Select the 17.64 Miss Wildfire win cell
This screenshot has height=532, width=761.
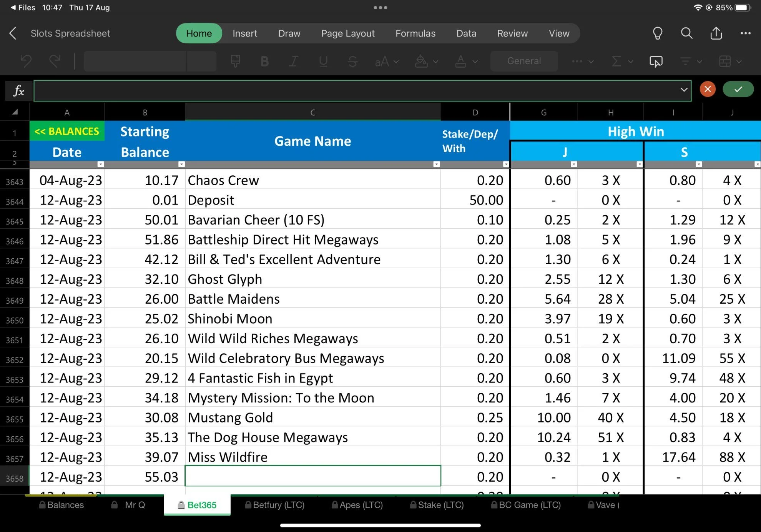click(x=673, y=457)
